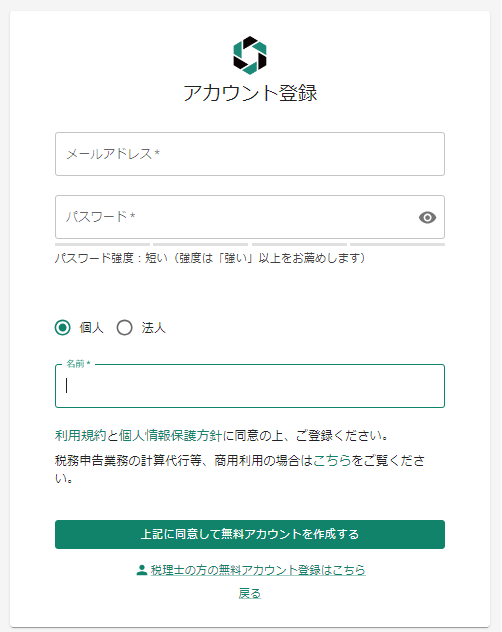Open the 利用規約 link
The image size is (502, 632).
[x=80, y=436]
